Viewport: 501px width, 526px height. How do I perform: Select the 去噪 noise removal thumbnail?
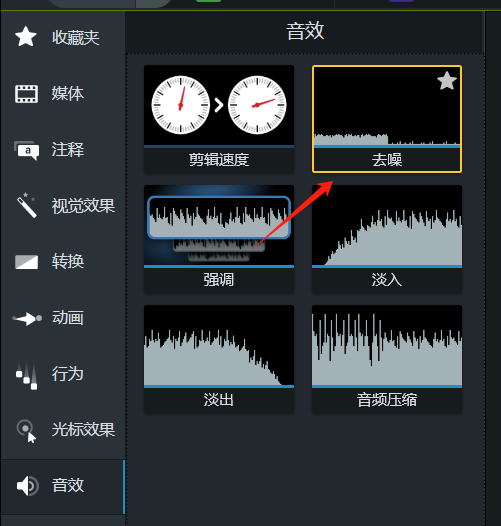pyautogui.click(x=387, y=106)
